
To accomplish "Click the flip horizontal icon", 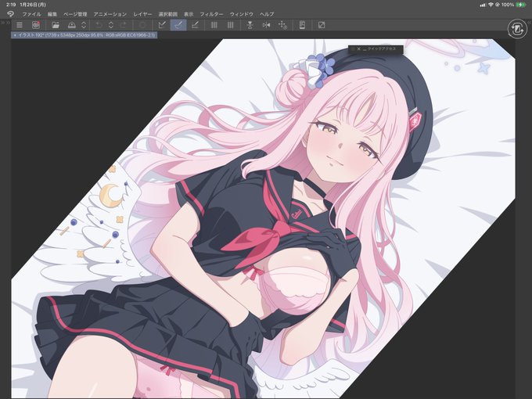I will coord(266,25).
